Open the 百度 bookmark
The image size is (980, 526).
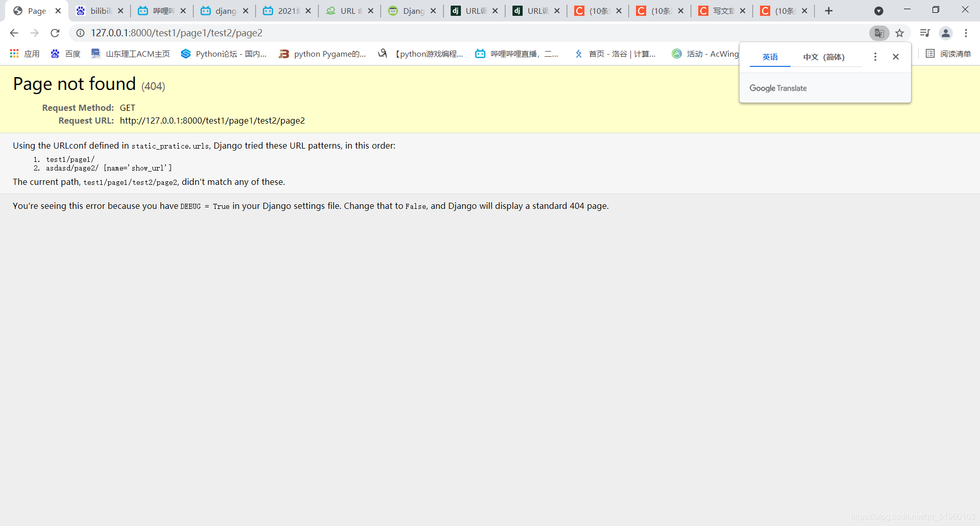tap(65, 54)
